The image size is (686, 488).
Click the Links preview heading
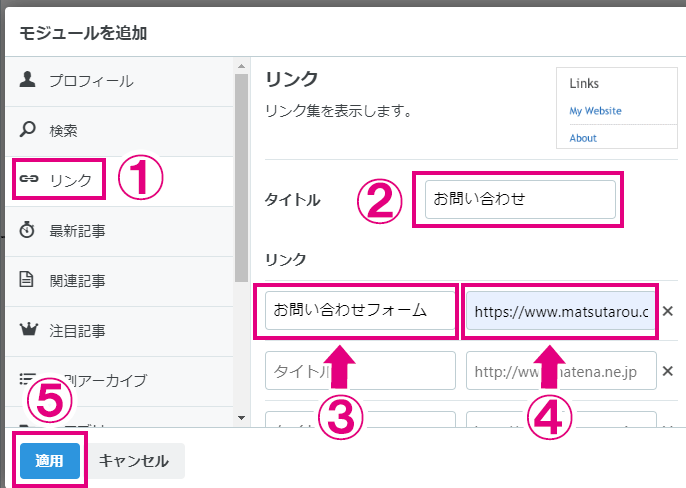pyautogui.click(x=584, y=83)
